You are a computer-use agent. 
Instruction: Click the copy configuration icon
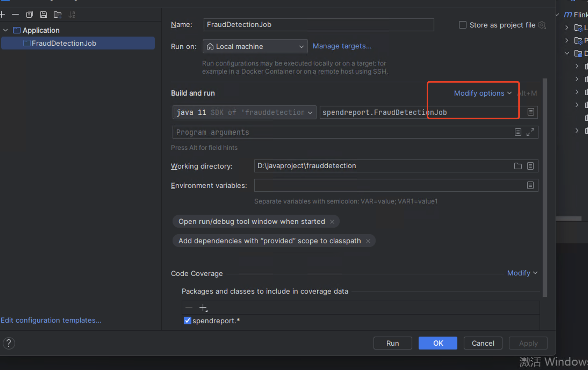29,14
